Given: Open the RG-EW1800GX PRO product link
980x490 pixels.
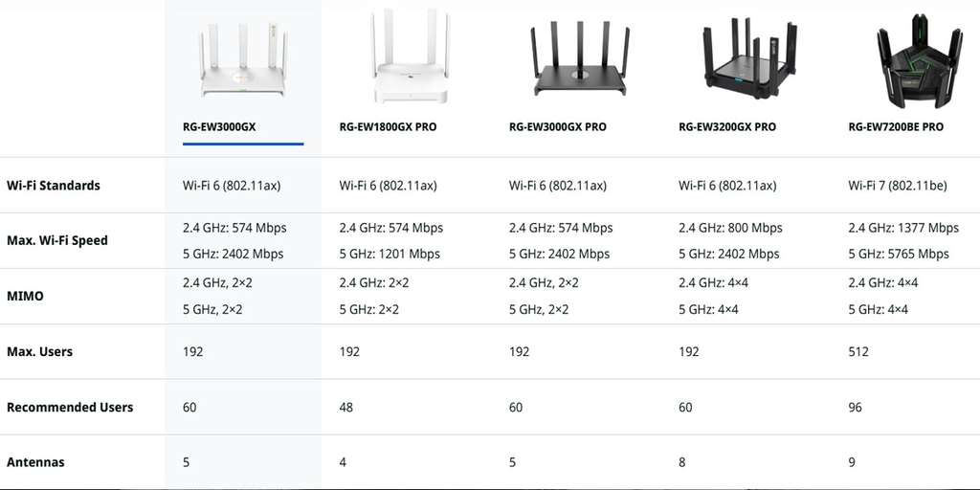Looking at the screenshot, I should [388, 126].
